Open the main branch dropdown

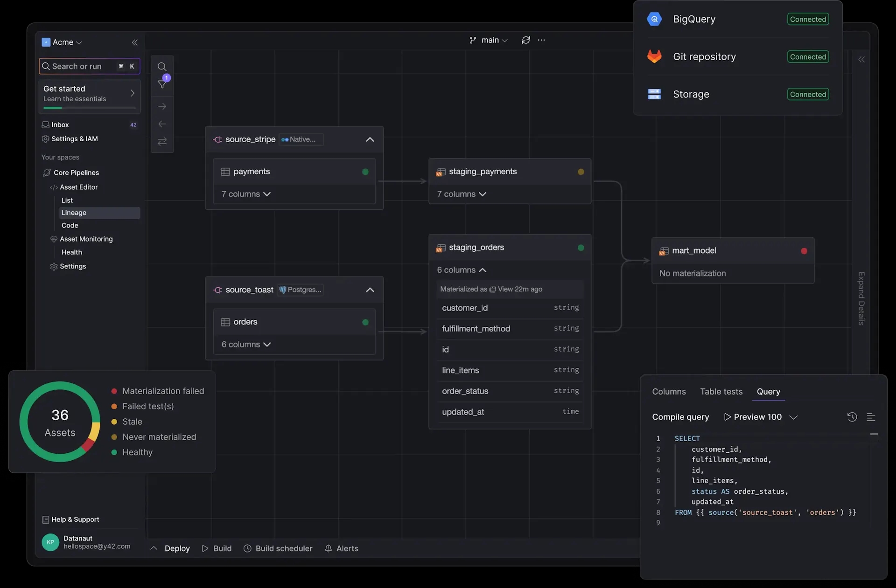pyautogui.click(x=489, y=40)
